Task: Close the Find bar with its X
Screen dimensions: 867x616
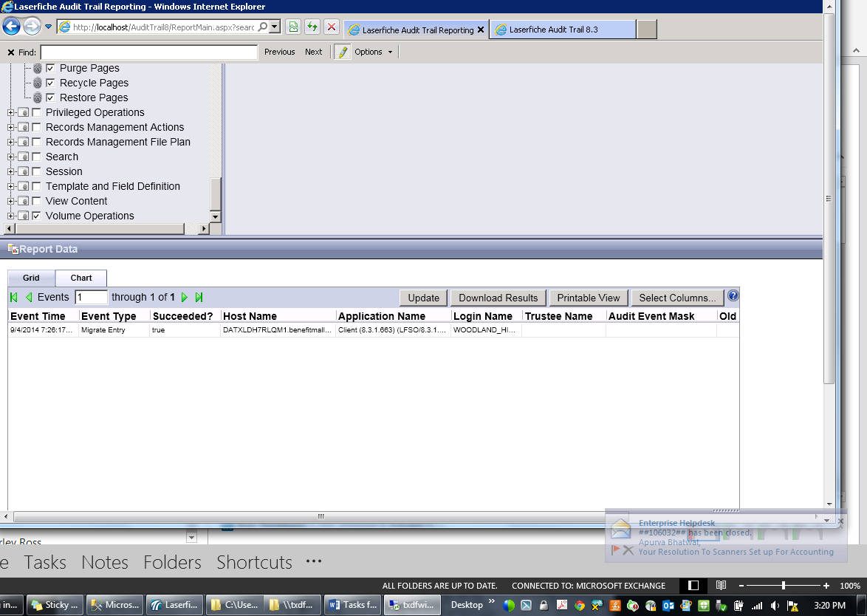Action: [10, 52]
